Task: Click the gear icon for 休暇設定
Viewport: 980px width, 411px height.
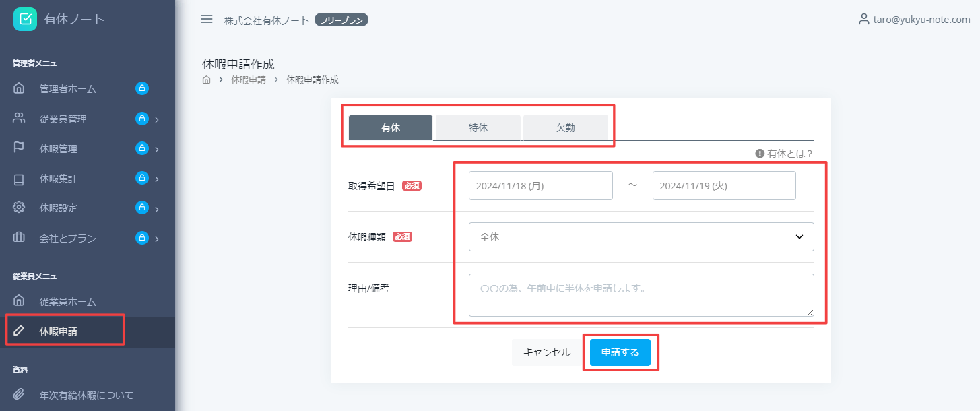Action: (19, 208)
